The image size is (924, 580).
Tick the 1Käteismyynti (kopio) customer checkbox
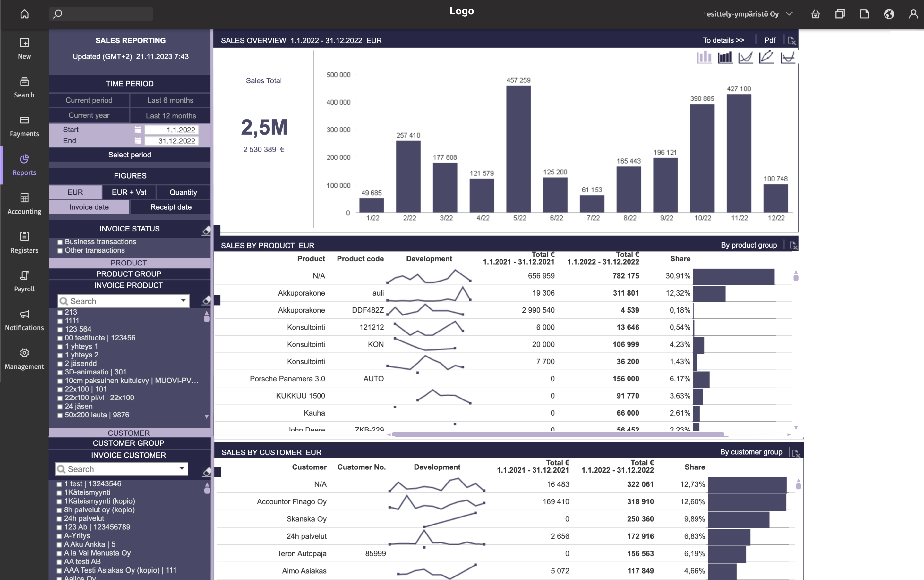pos(59,502)
